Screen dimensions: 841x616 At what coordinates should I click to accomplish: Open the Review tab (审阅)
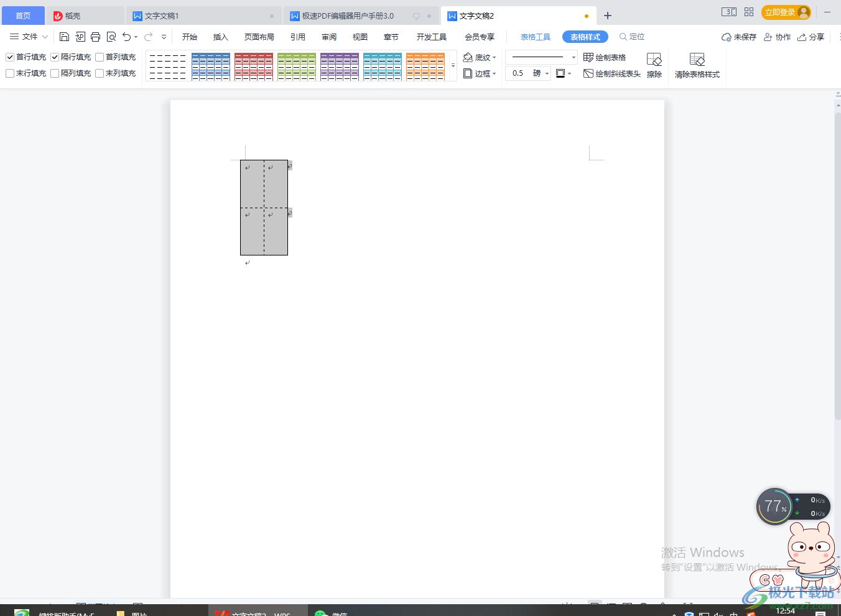[x=329, y=37]
